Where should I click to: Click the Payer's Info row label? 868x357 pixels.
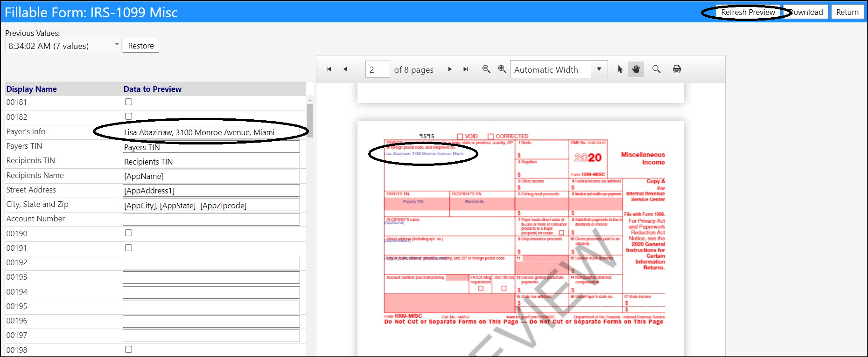pyautogui.click(x=26, y=132)
